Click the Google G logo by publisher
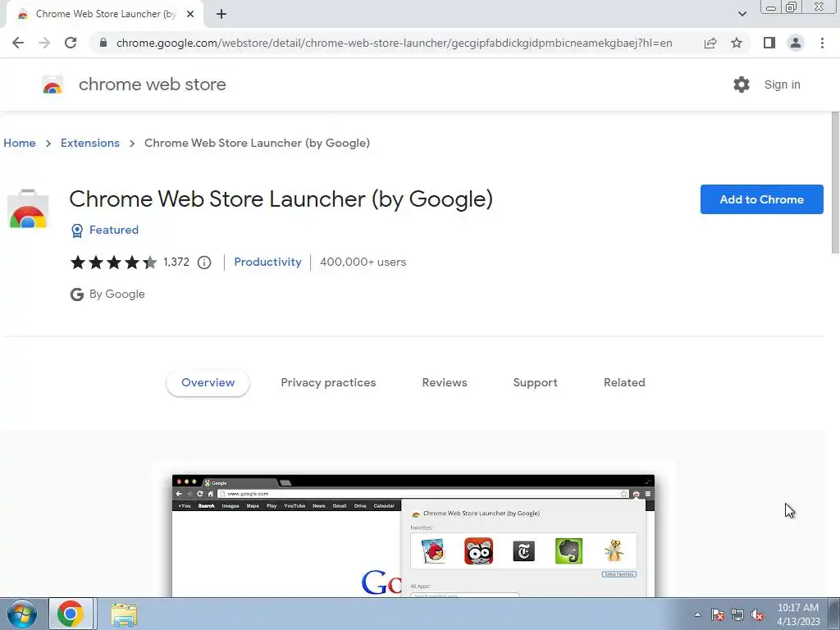 click(77, 294)
